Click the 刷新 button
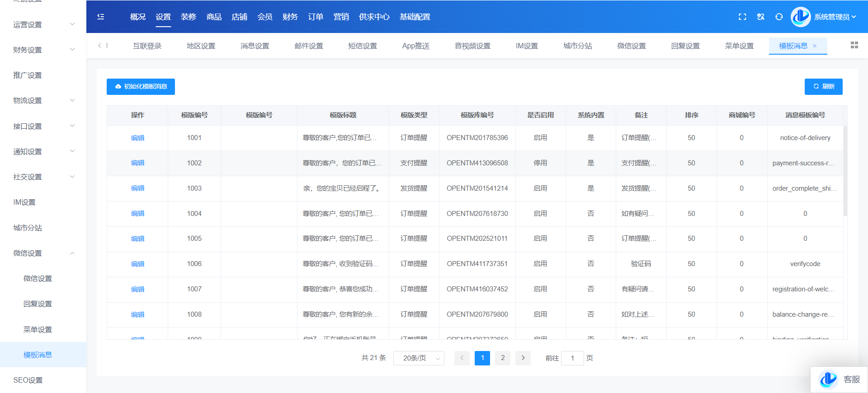The image size is (868, 393). click(x=823, y=87)
